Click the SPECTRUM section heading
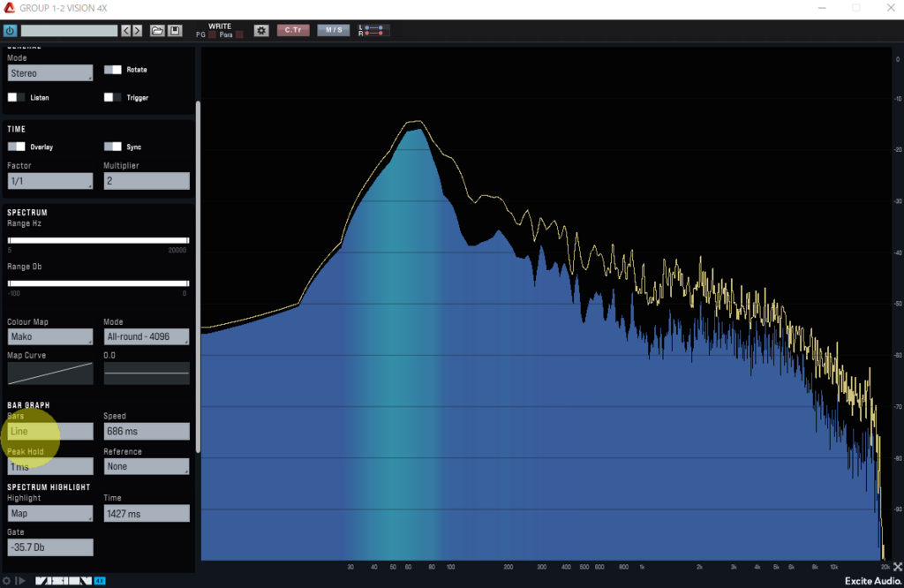The height and width of the screenshot is (588, 904). click(x=27, y=213)
